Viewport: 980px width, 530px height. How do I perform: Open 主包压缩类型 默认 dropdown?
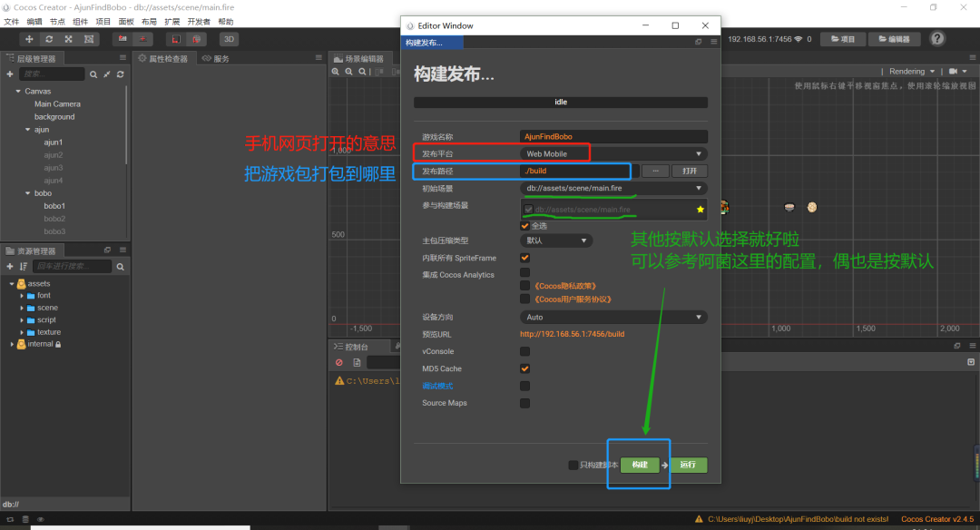coord(556,240)
